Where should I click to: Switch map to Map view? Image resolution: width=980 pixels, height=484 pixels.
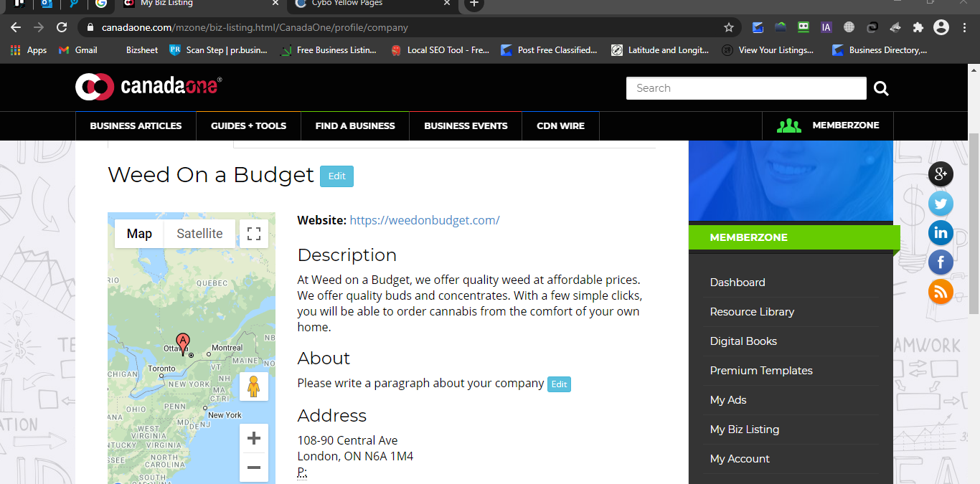[139, 234]
